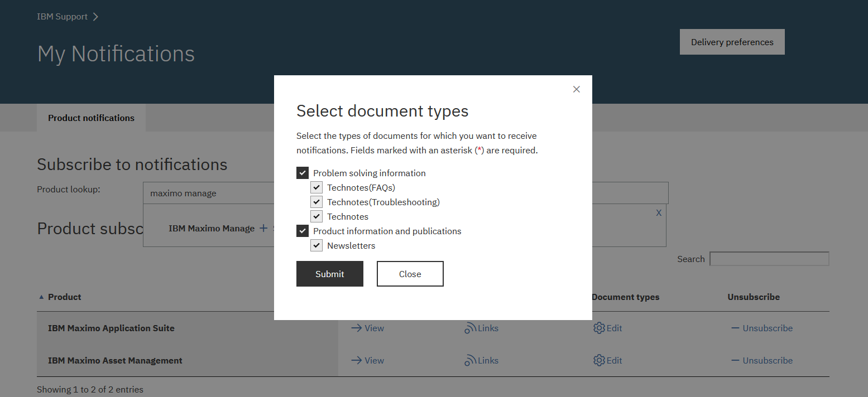Uncheck Problem solving information checkbox
Viewport: 868px width, 397px height.
click(303, 173)
